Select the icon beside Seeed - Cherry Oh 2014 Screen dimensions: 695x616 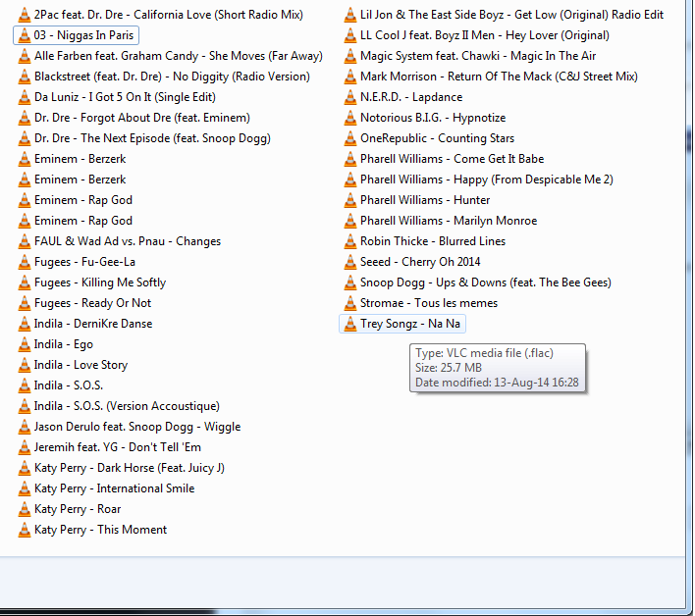coord(350,262)
